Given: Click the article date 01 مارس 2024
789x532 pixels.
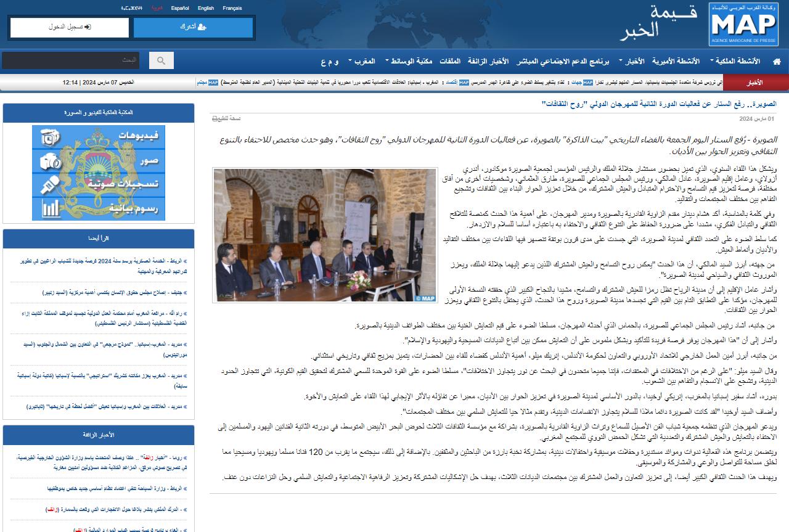Looking at the screenshot, I should pyautogui.click(x=756, y=118).
